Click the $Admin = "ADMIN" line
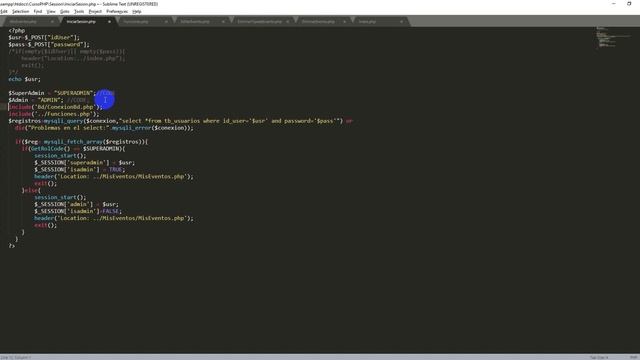Screen dimensions: 640x360 pos(48,100)
